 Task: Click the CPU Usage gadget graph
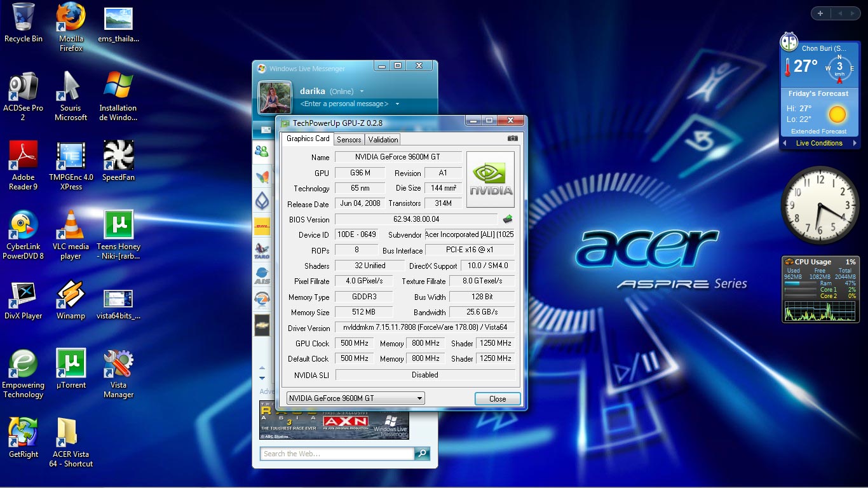pos(820,311)
